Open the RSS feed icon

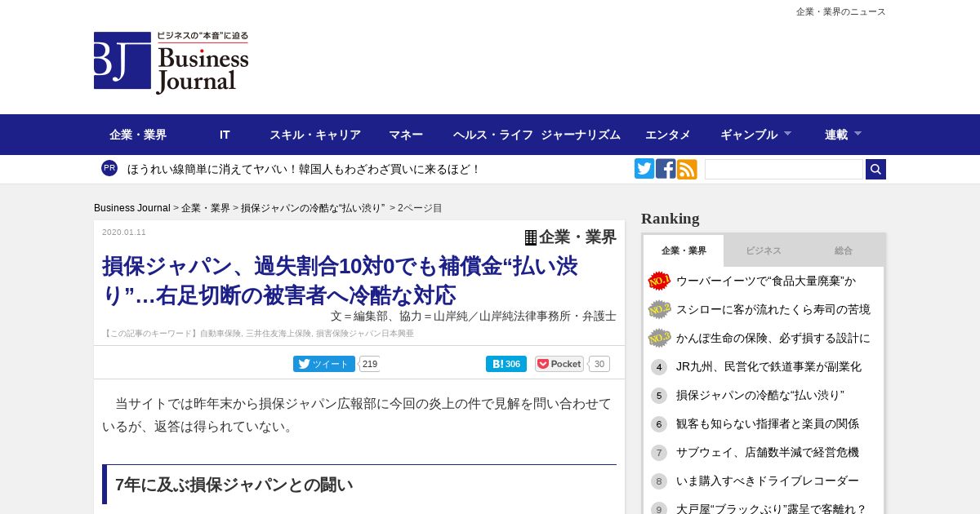[687, 169]
